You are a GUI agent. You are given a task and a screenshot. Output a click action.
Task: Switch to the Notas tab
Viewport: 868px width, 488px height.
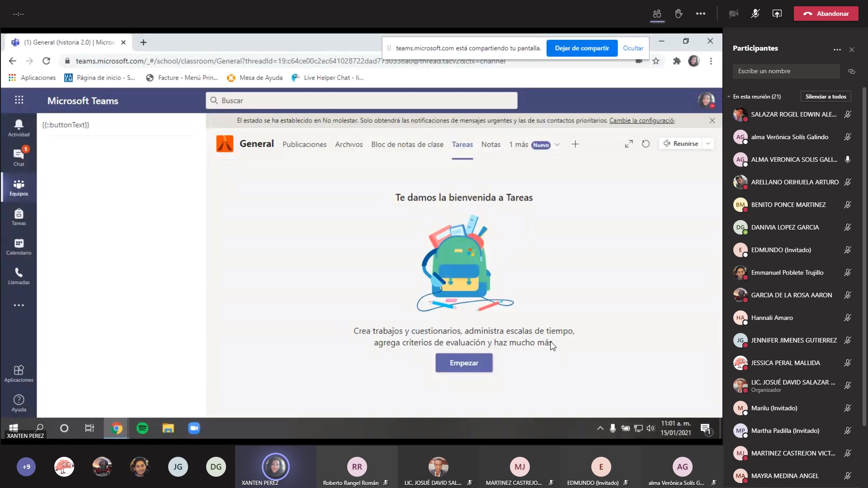point(491,145)
